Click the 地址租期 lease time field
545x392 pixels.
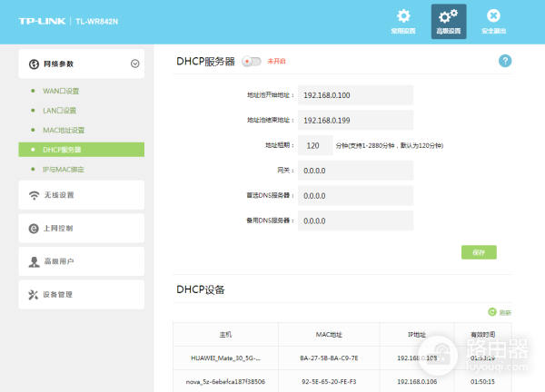[314, 145]
